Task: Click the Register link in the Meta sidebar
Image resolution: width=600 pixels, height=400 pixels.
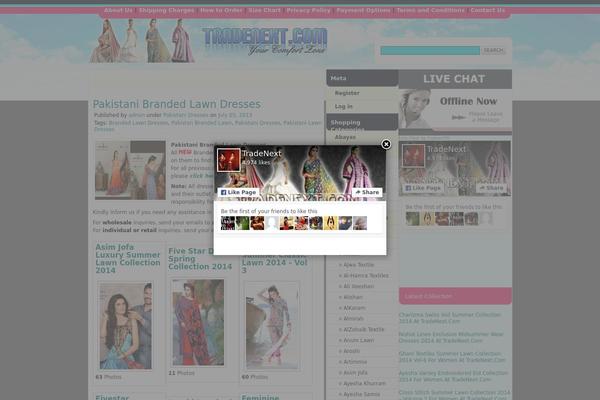Action: pyautogui.click(x=347, y=93)
